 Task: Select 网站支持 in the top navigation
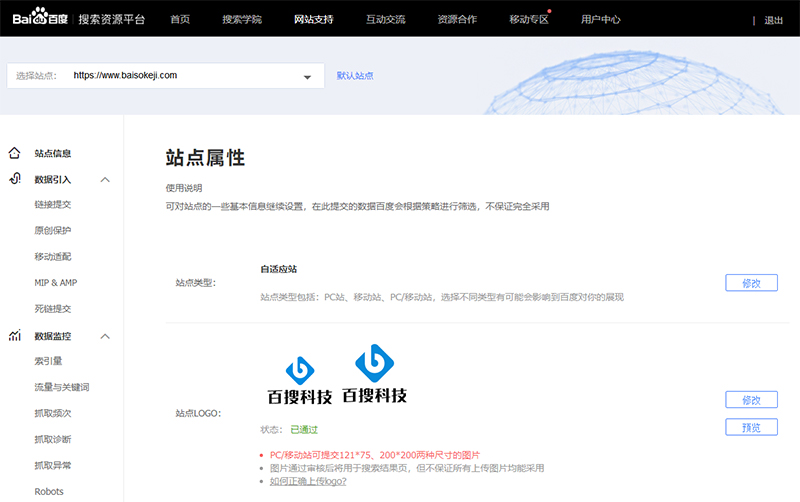314,19
